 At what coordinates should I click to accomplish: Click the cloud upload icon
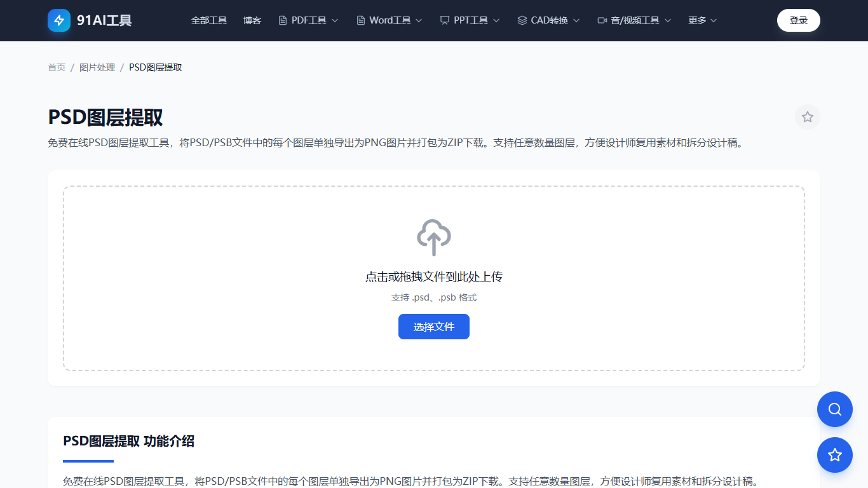click(x=434, y=238)
